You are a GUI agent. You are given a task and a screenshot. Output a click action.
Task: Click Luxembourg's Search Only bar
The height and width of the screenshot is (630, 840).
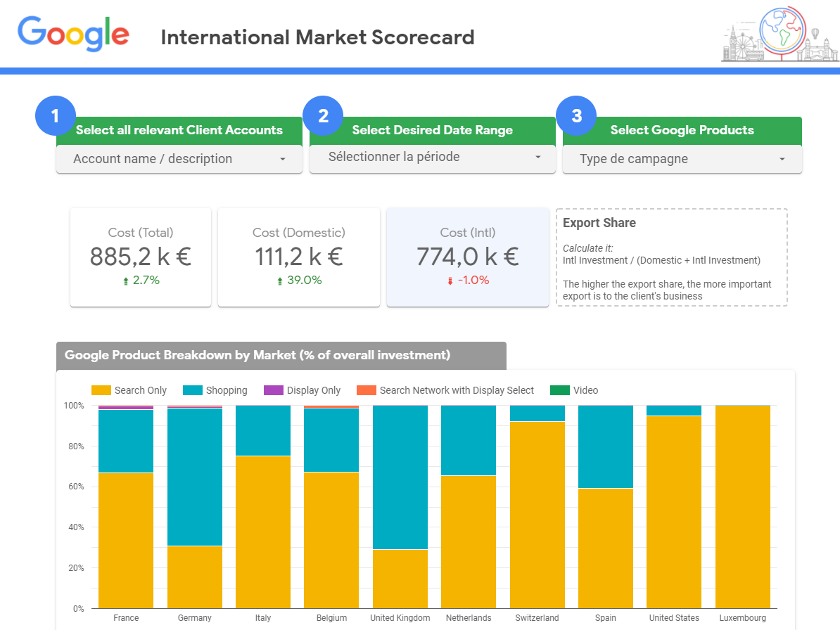click(742, 507)
